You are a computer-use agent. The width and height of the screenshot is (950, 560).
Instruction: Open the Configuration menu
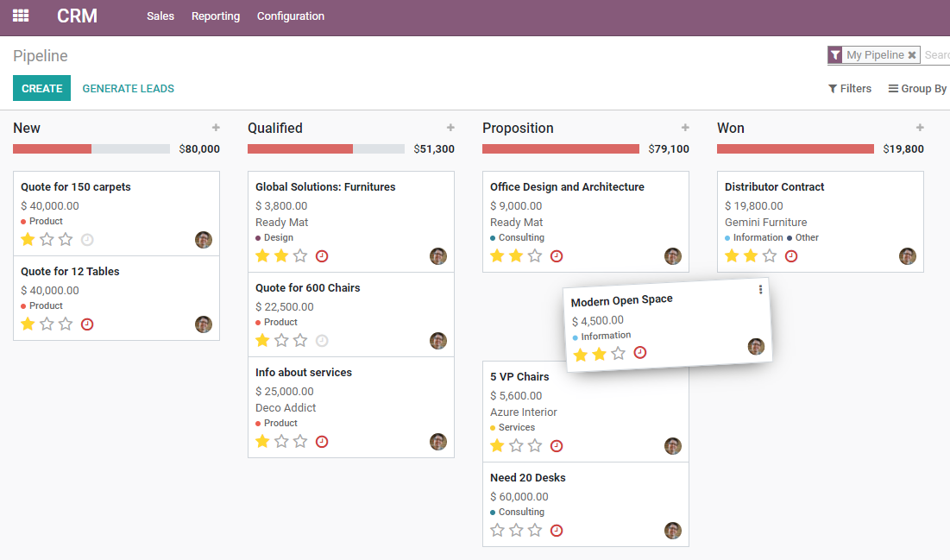[290, 16]
